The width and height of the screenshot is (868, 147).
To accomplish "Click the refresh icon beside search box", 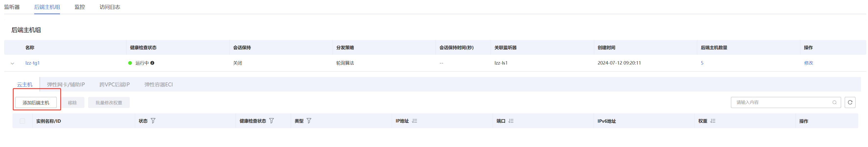I will click(x=849, y=102).
